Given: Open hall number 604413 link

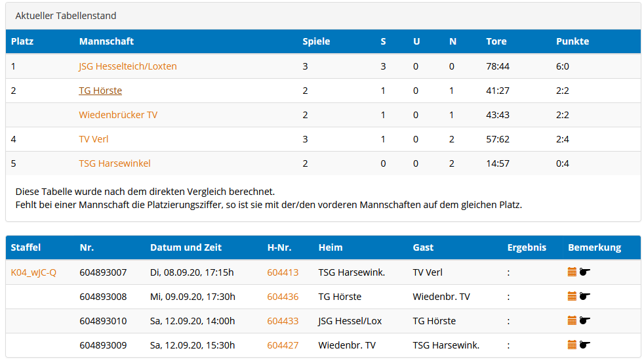Looking at the screenshot, I should 283,272.
